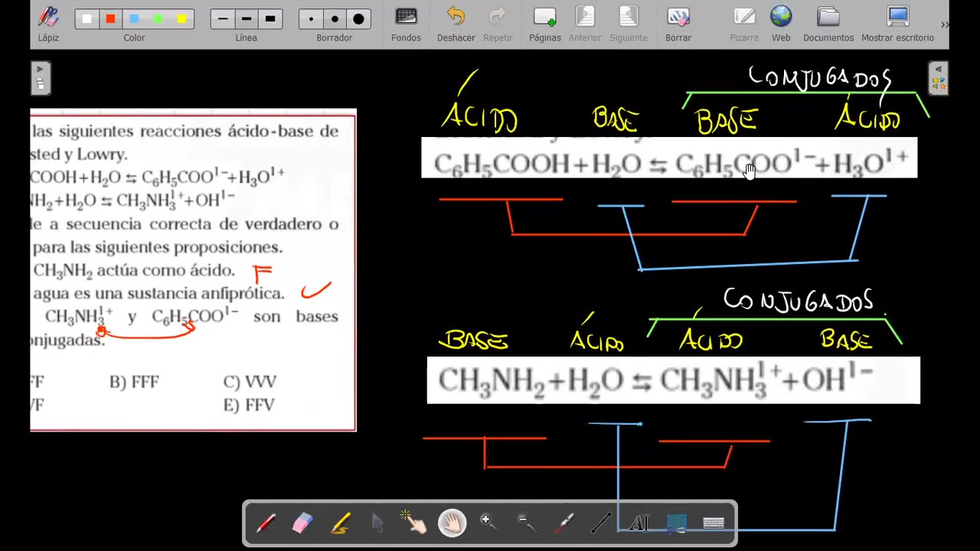The width and height of the screenshot is (980, 551).
Task: Redo with the Repetir button
Action: (x=498, y=24)
